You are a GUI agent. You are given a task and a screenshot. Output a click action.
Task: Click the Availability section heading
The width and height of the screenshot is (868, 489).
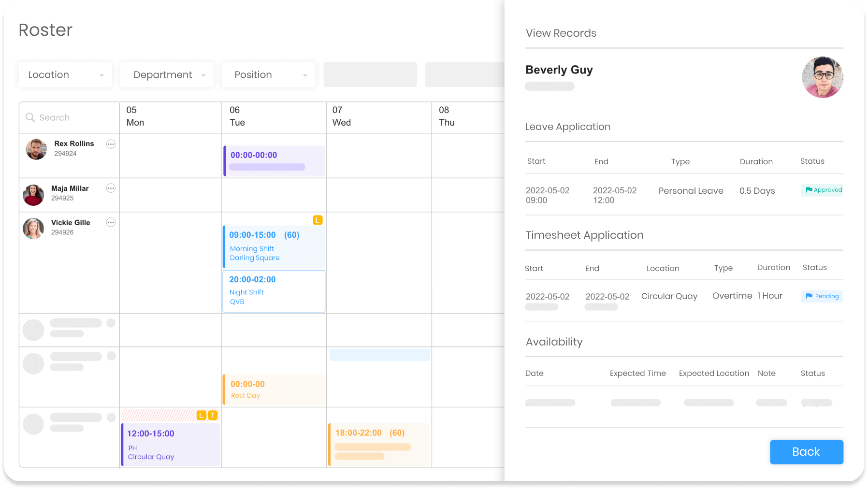[554, 342]
